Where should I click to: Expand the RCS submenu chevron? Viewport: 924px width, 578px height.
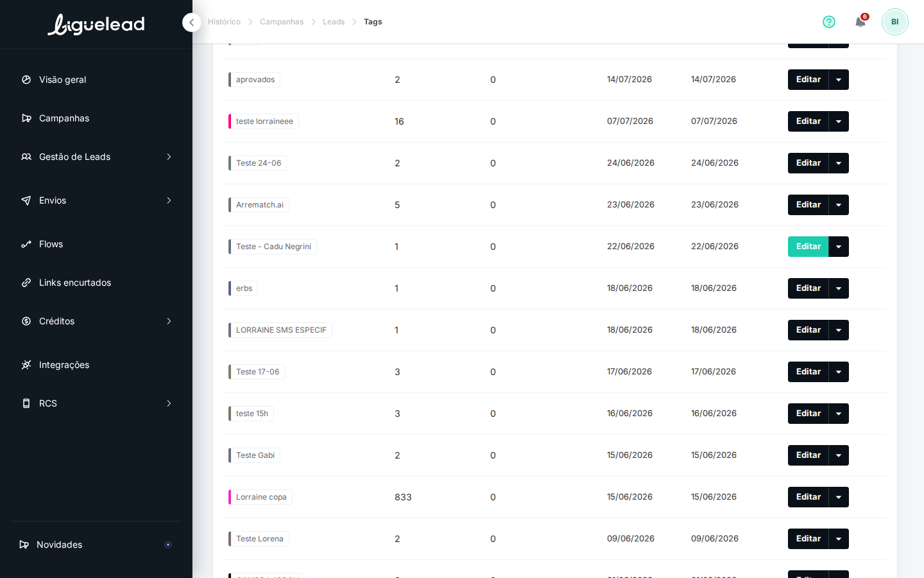pos(169,403)
